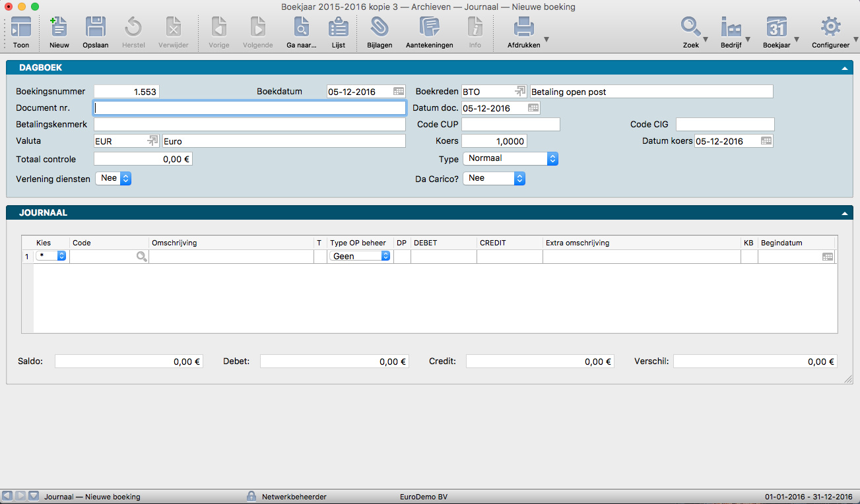Screen dimensions: 860x504
Task: Open the Boekdatum calendar picker
Action: coord(399,92)
